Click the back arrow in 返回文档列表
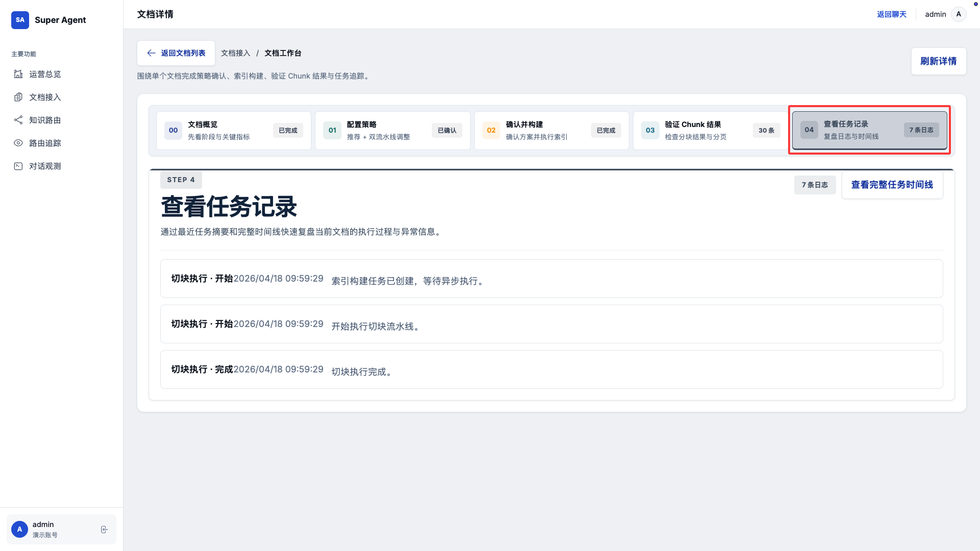This screenshot has width=980, height=551. point(151,53)
